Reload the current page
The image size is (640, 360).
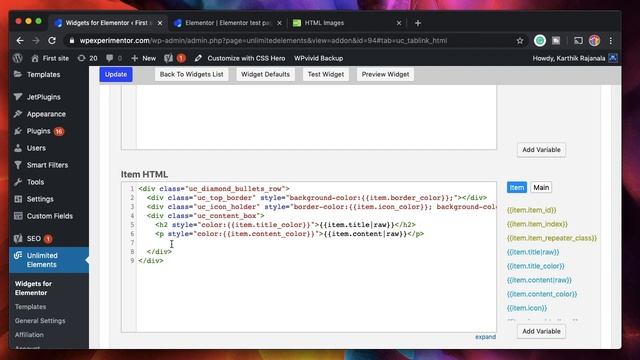coord(52,40)
